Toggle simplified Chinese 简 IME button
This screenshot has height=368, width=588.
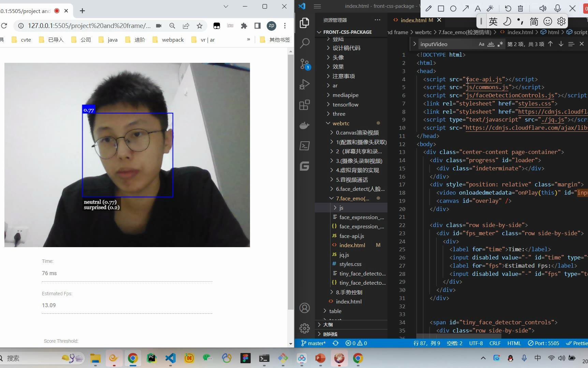click(x=534, y=22)
